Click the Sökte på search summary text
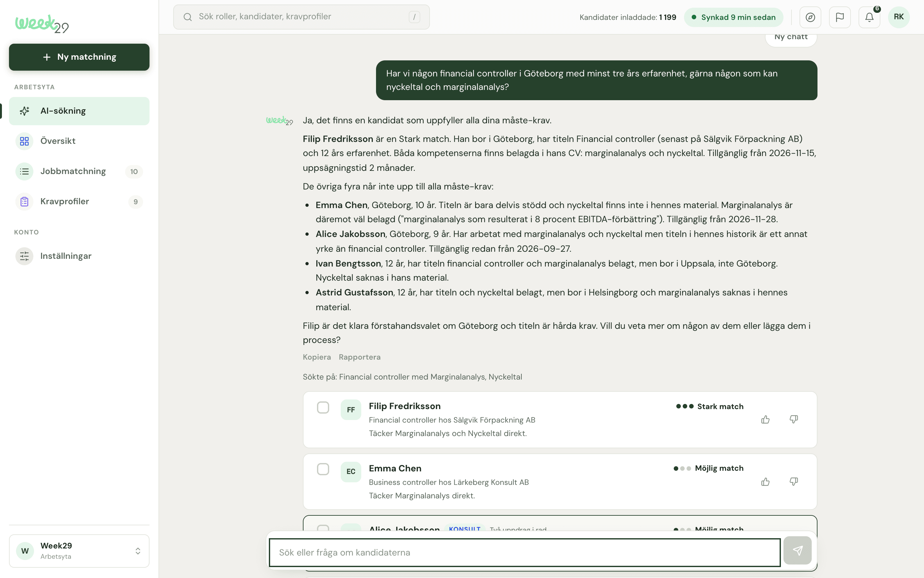The width and height of the screenshot is (924, 578). click(x=412, y=377)
